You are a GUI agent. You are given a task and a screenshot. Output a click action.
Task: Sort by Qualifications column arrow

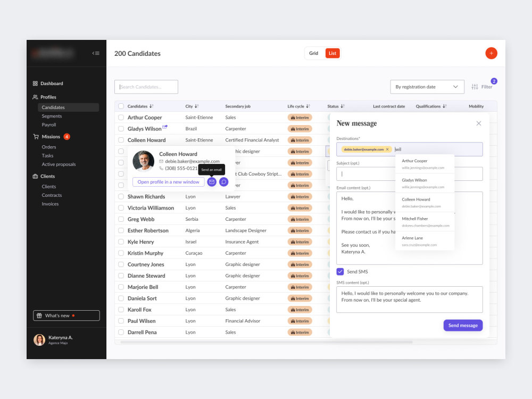(444, 106)
